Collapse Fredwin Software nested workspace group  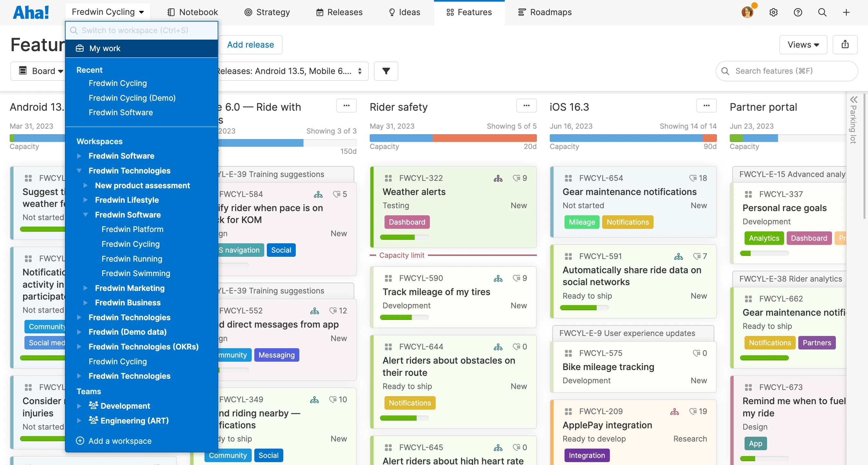86,215
